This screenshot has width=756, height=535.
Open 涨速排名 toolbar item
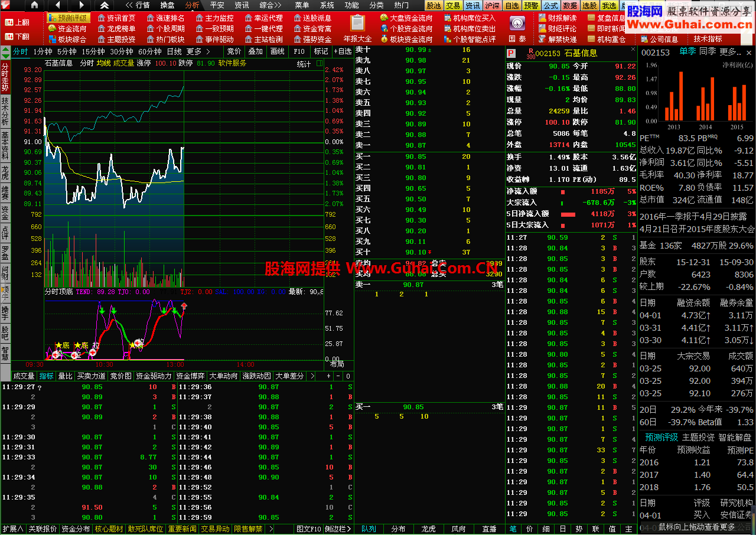tap(165, 18)
